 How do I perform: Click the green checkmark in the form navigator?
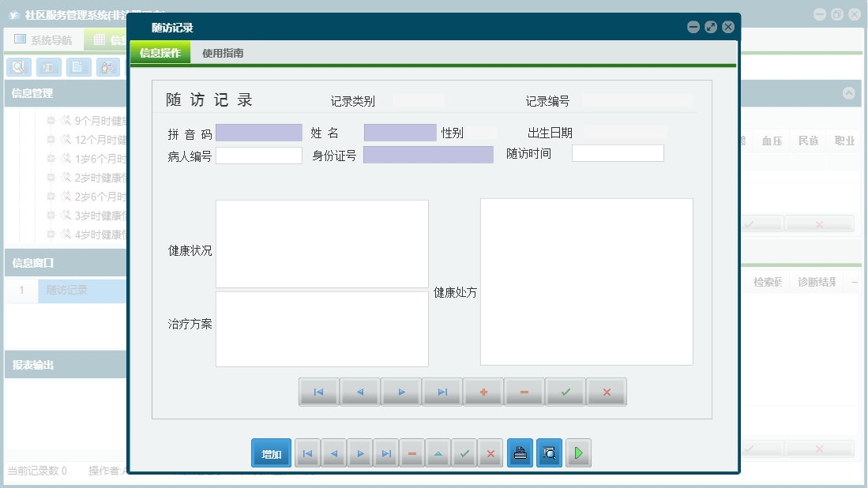coord(566,392)
